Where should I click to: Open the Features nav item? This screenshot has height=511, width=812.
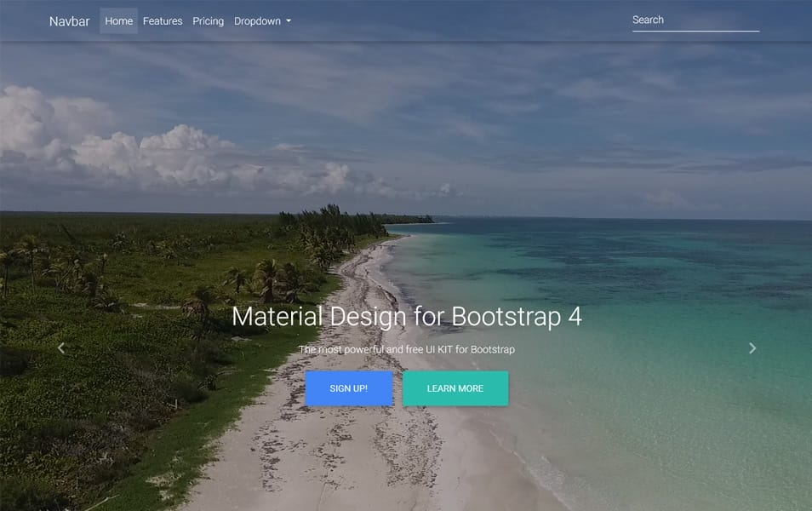[163, 20]
